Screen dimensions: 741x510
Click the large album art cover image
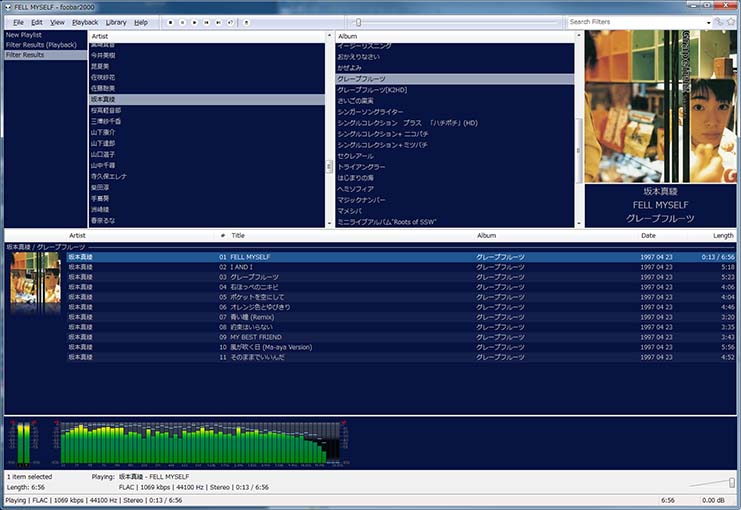pos(660,107)
